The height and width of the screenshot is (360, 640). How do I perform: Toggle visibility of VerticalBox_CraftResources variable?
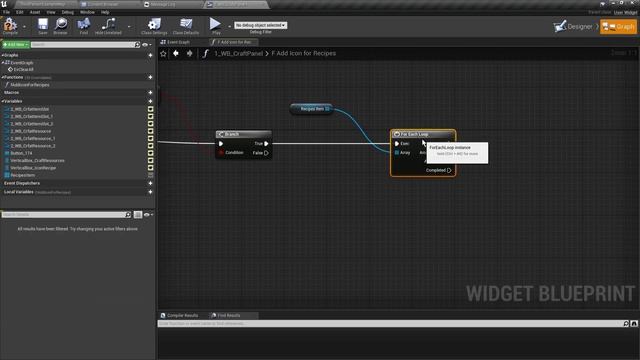(150, 160)
